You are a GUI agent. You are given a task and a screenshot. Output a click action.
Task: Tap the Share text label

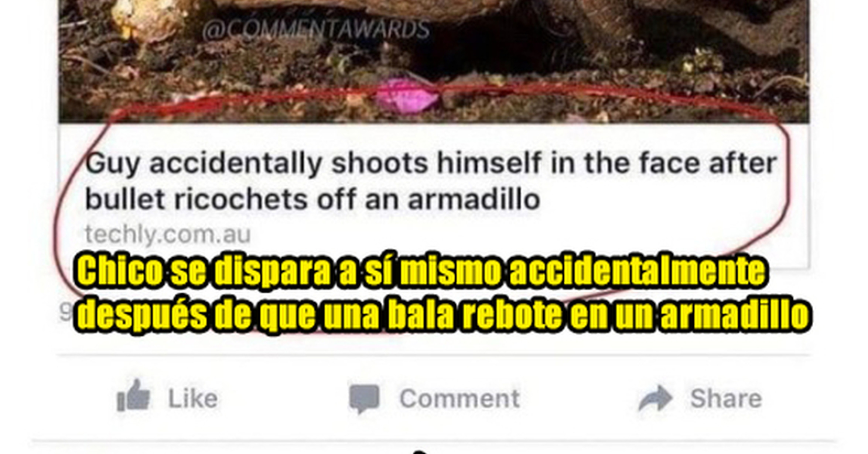click(726, 399)
